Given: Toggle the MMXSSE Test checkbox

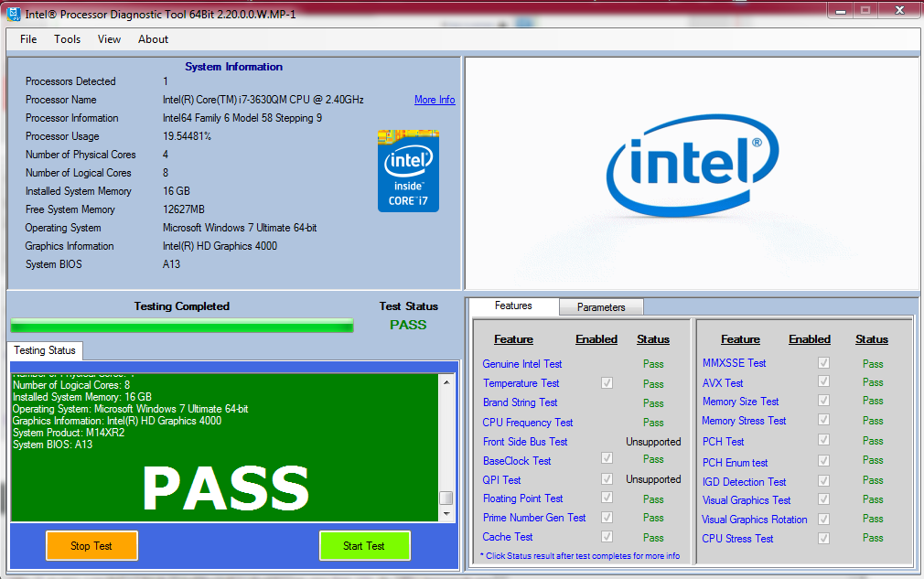Looking at the screenshot, I should click(x=823, y=363).
